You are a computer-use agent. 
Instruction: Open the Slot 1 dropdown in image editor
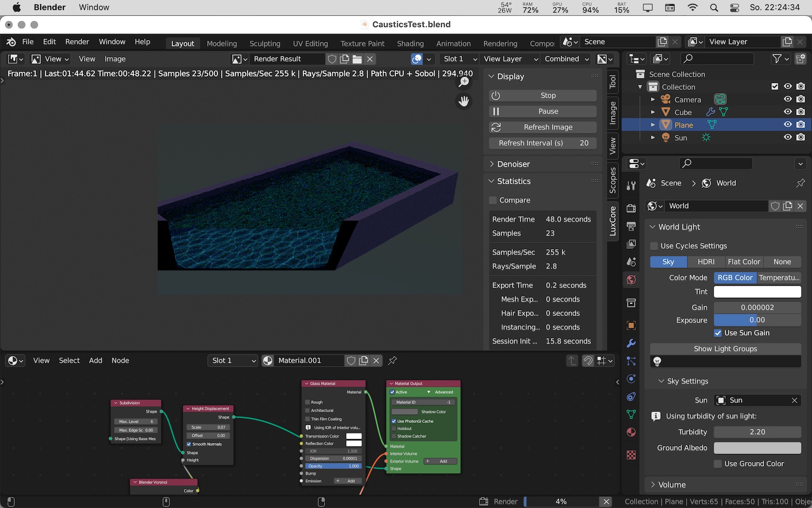point(459,59)
